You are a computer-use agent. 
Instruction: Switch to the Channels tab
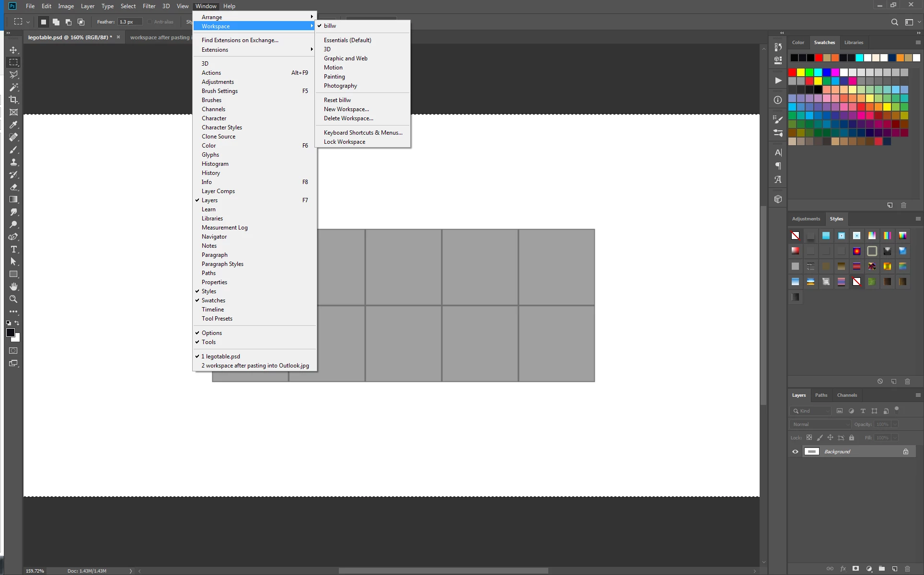[x=847, y=395]
